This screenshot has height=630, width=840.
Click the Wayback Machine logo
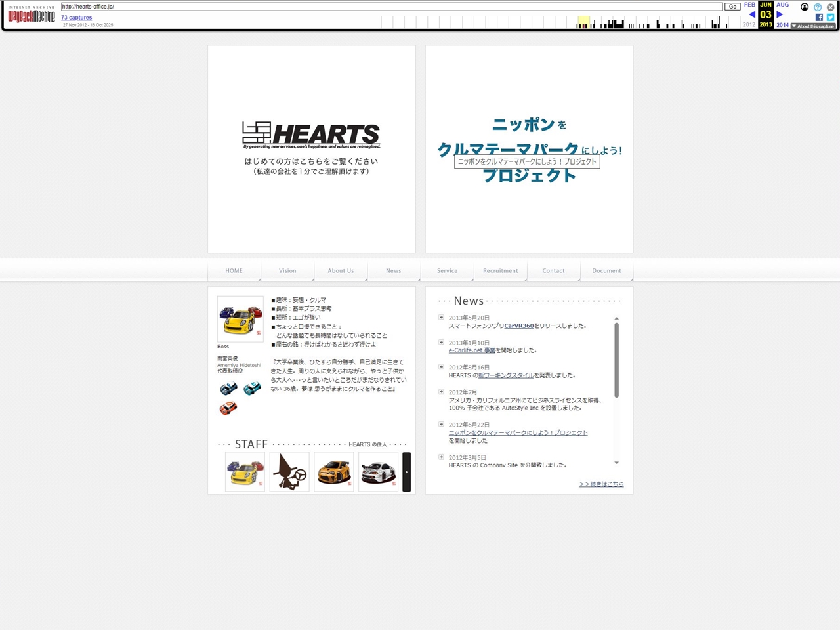click(31, 15)
